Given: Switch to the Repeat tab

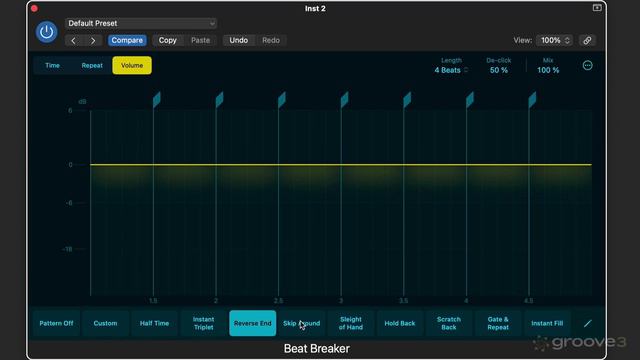Looking at the screenshot, I should 92,65.
